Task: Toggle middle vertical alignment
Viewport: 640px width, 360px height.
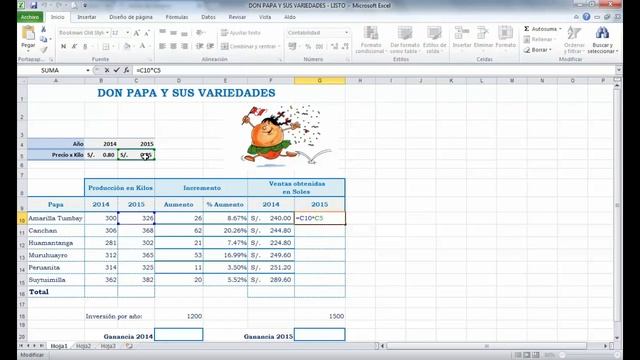Action: [x=173, y=33]
